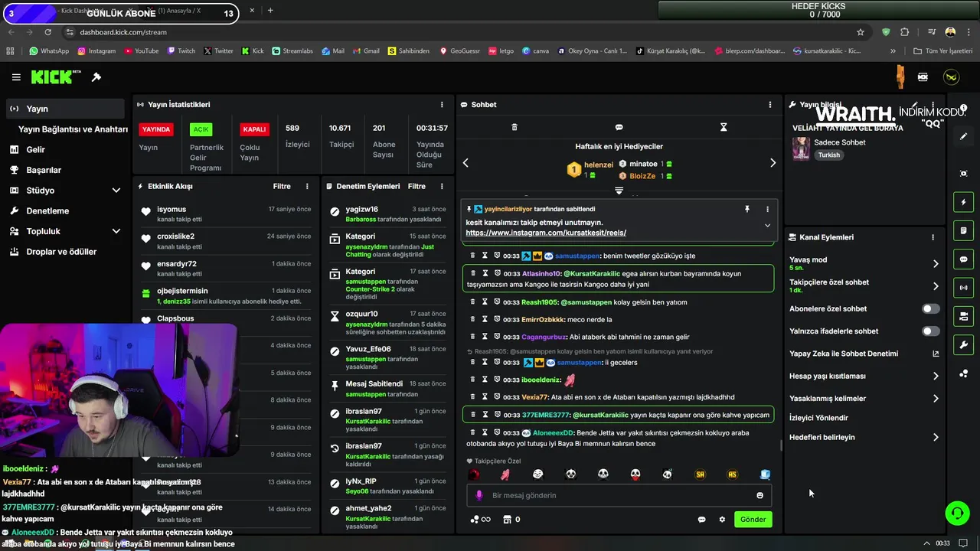Click the YAYINDA status badge
The height and width of the screenshot is (551, 980).
click(x=156, y=129)
